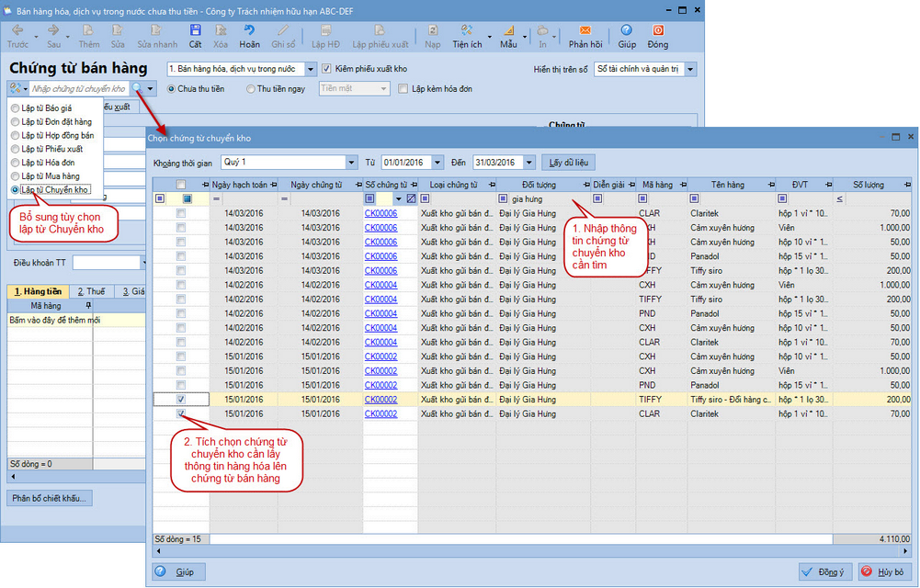Expand dropdown arrow next to search icon
920x588 pixels.
[x=150, y=89]
